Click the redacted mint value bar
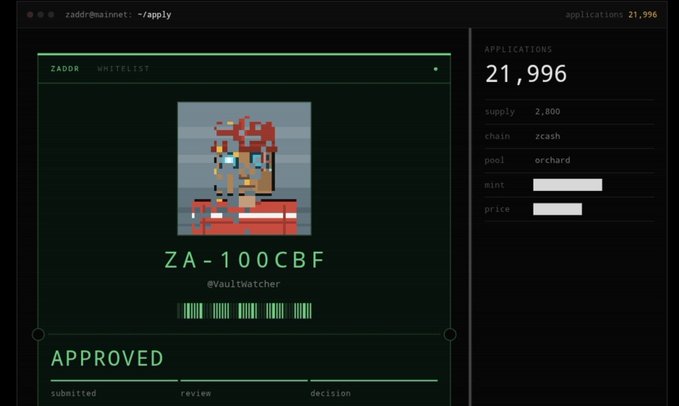Screen dimensions: 679x406 coord(567,185)
